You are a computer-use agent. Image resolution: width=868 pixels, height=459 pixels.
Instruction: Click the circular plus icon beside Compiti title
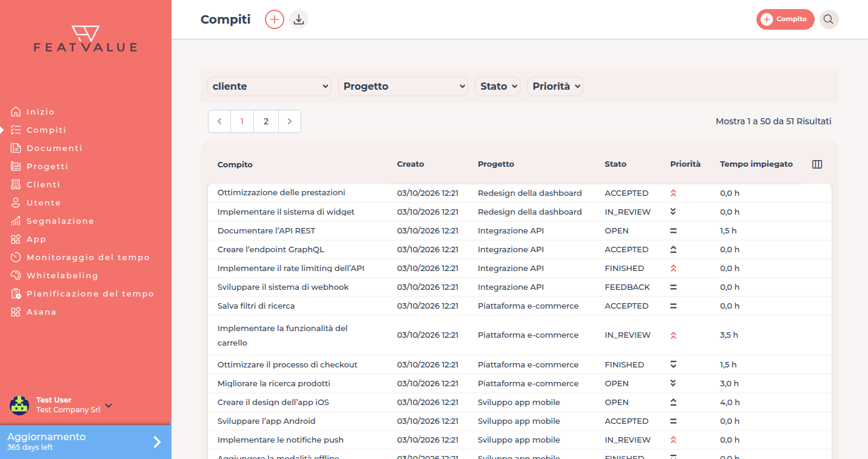point(275,19)
